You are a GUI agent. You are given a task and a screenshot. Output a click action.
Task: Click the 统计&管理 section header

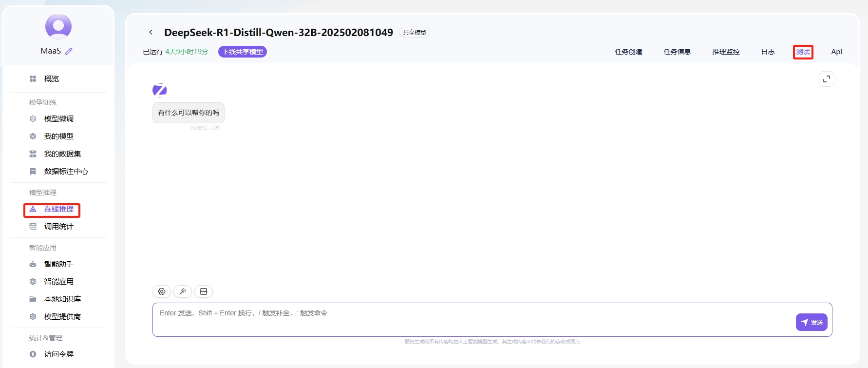[x=46, y=338]
